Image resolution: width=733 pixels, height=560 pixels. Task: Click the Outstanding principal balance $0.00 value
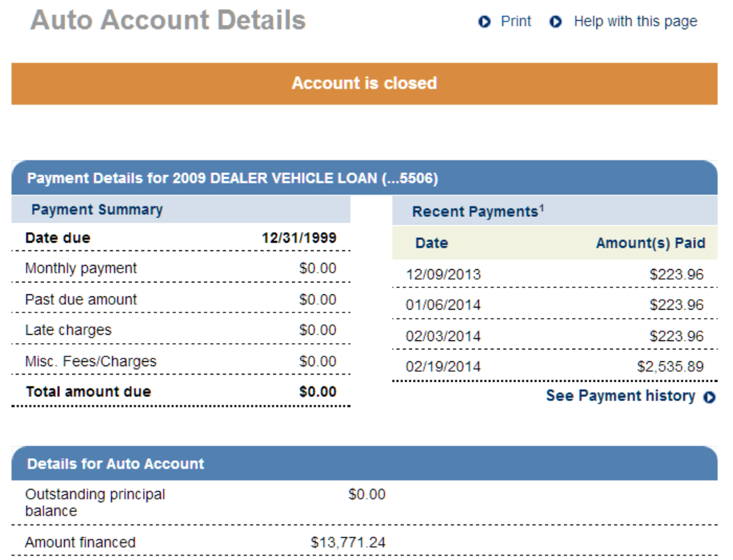click(x=367, y=494)
